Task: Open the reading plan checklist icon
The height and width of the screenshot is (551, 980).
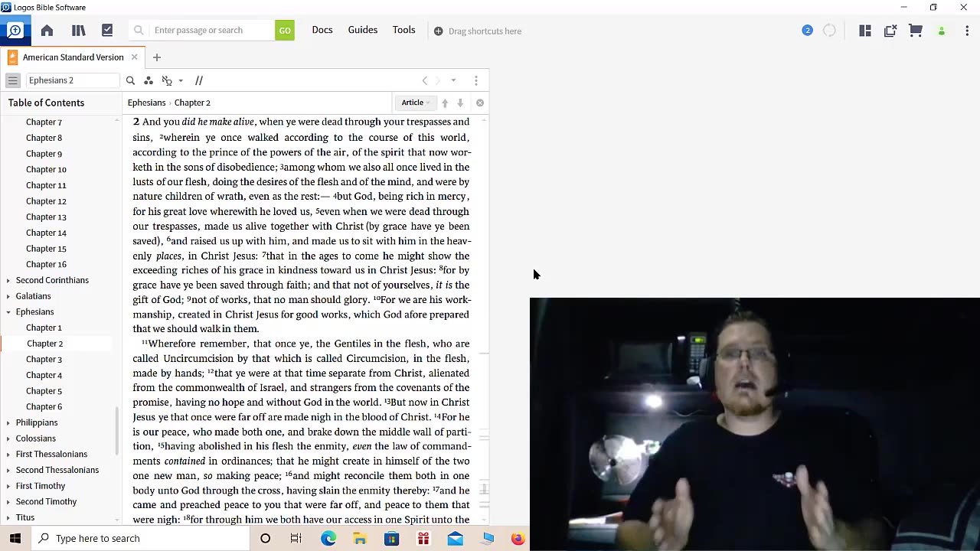Action: pyautogui.click(x=107, y=31)
